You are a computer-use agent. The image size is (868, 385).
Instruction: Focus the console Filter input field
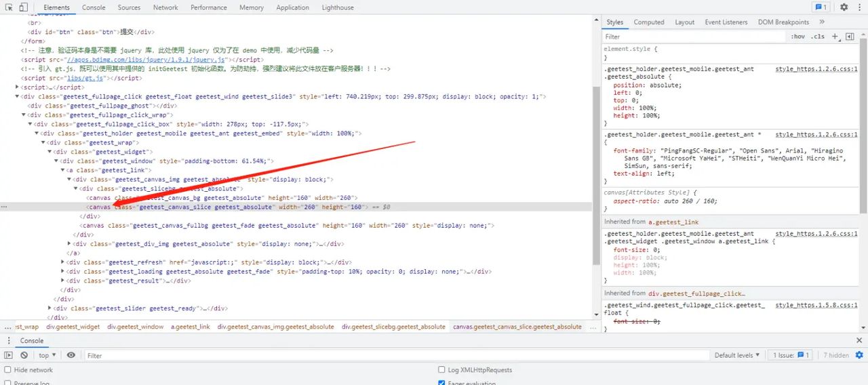(397, 355)
